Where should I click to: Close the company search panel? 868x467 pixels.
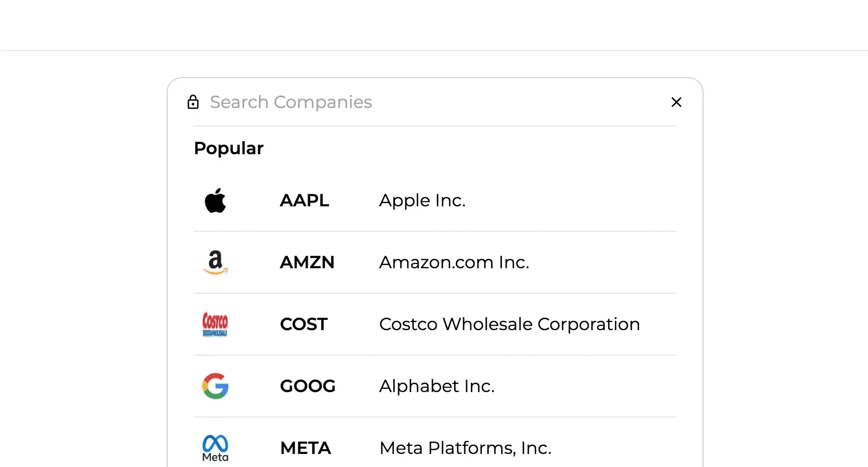click(676, 102)
